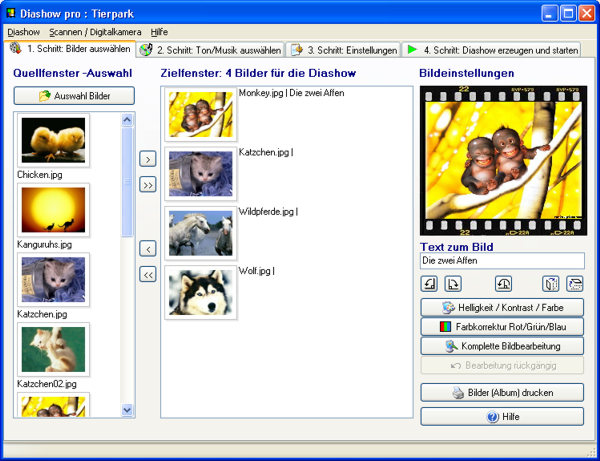Click the mirror image horizontally icon
Viewport: 600px width, 461px height.
coord(552,283)
